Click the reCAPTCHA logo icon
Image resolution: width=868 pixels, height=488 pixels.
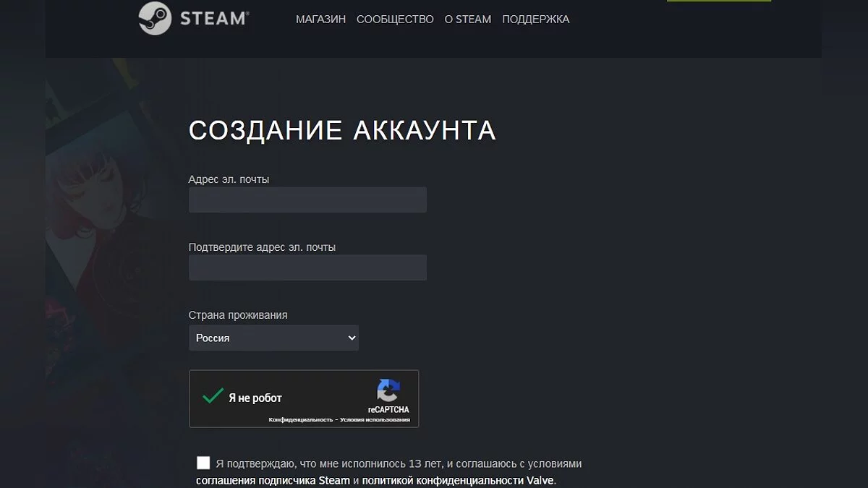pyautogui.click(x=388, y=391)
